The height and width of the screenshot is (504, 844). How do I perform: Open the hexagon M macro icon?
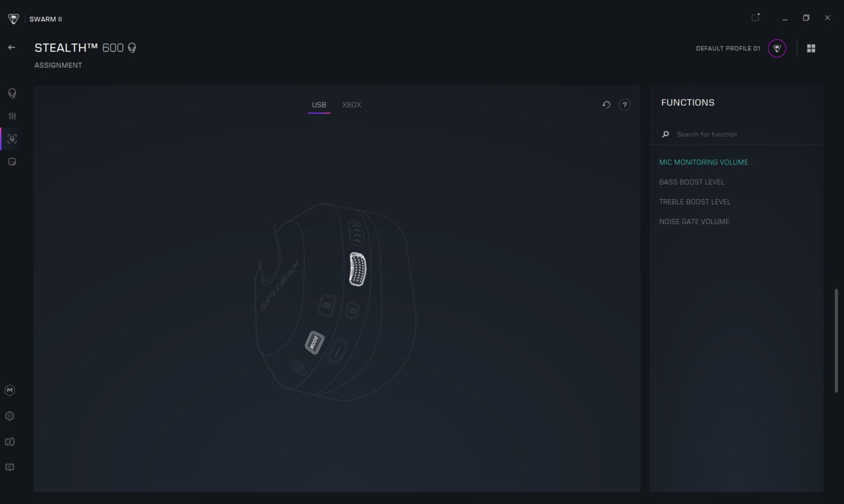[10, 390]
